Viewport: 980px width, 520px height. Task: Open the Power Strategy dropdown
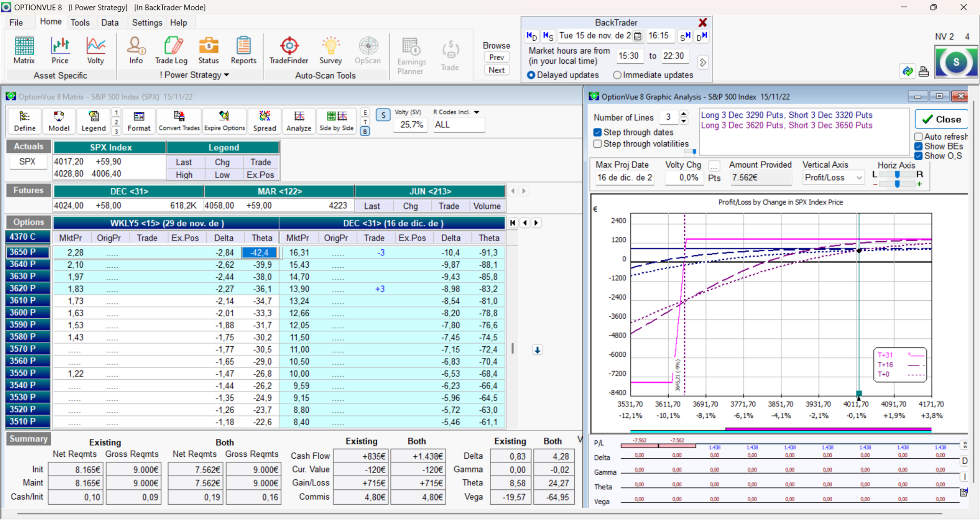227,75
